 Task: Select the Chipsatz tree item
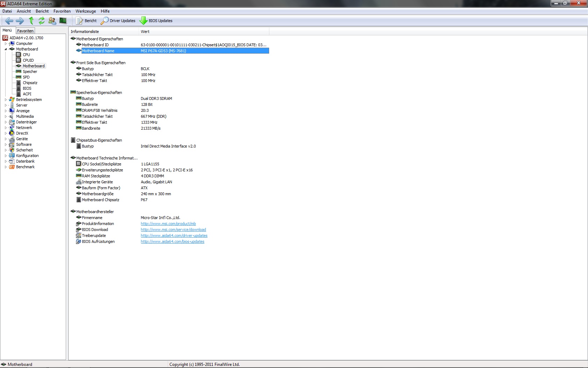pyautogui.click(x=30, y=83)
